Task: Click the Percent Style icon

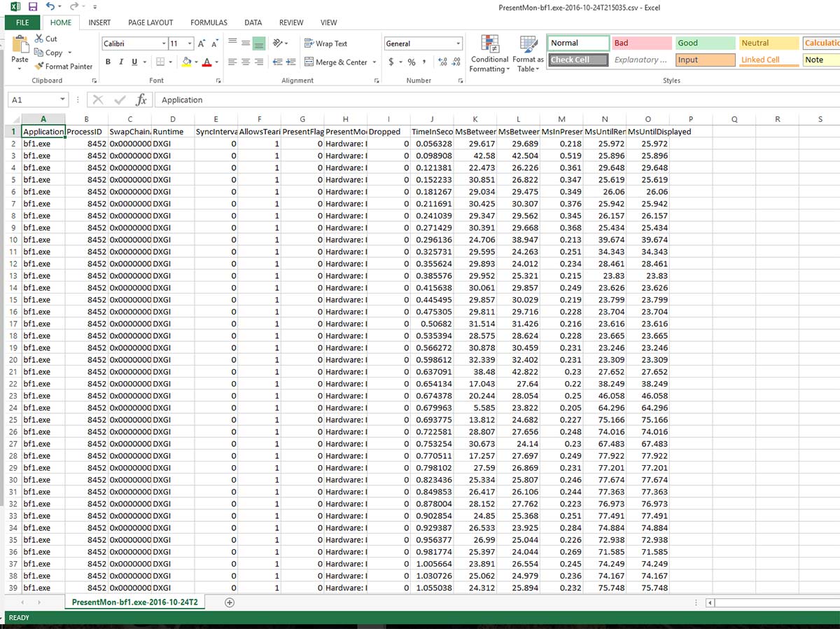Action: (412, 62)
